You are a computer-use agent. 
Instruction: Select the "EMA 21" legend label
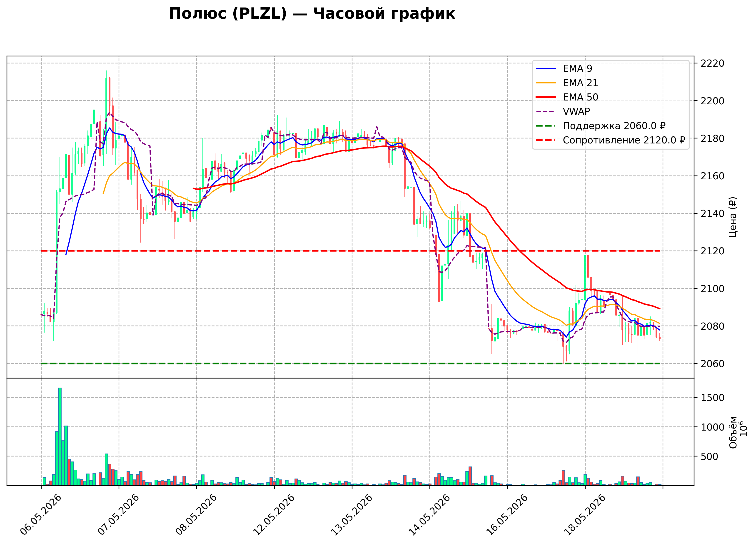point(580,83)
